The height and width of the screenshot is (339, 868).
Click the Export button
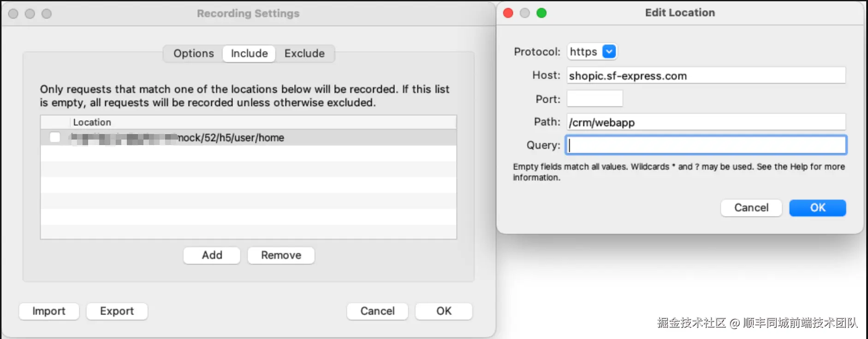tap(117, 311)
